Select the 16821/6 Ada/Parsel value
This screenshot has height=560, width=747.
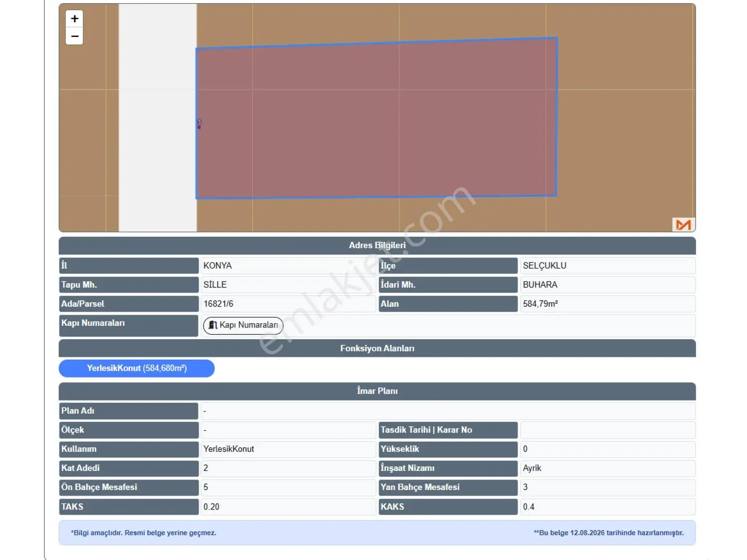point(218,304)
